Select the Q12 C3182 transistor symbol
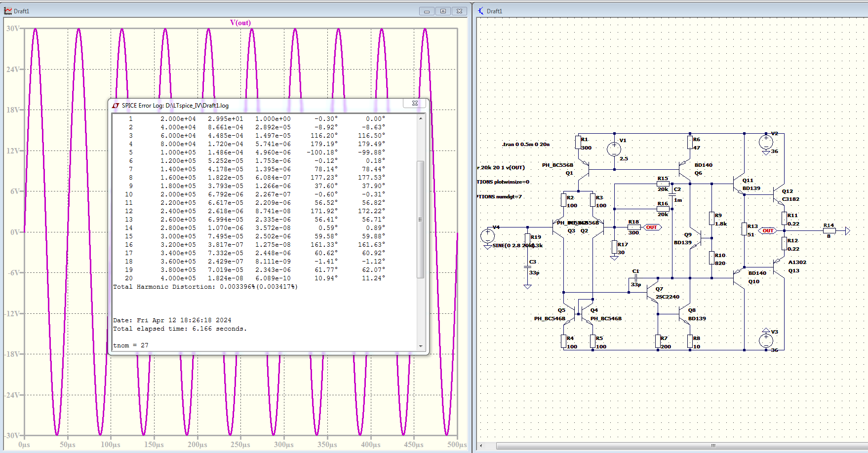 [x=778, y=195]
